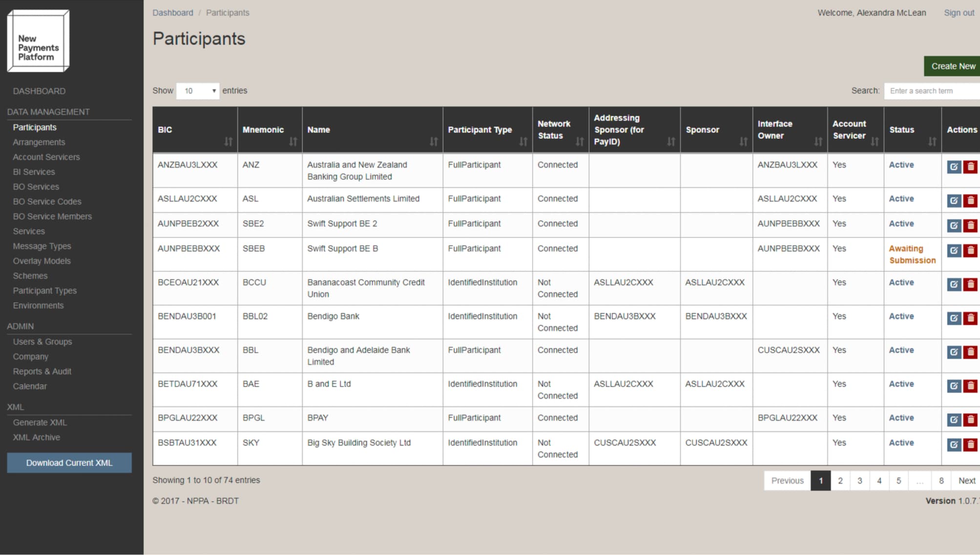
Task: Click the New Payments Platform logo
Action: [x=38, y=41]
